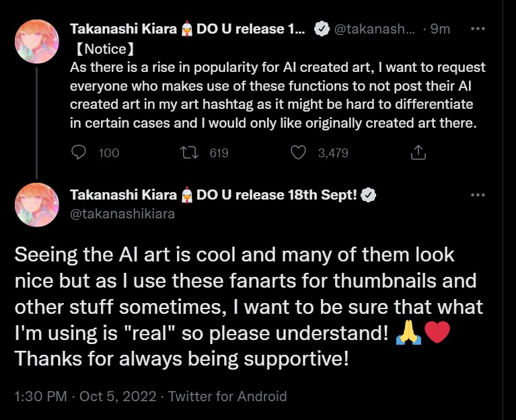Open first tweet's three-dot more menu
Viewport: 516px width, 420px height.
point(477,29)
